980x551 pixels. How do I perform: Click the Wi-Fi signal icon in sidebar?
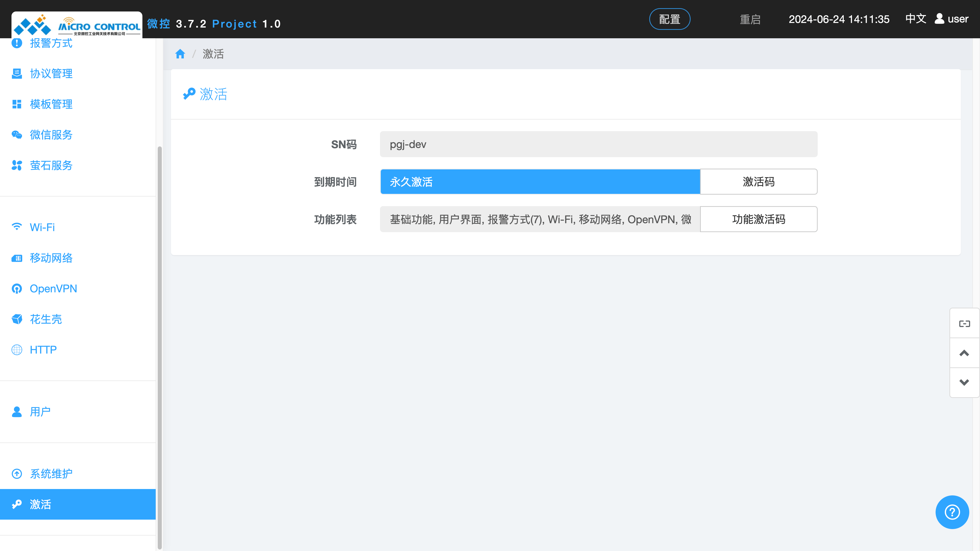tap(17, 227)
